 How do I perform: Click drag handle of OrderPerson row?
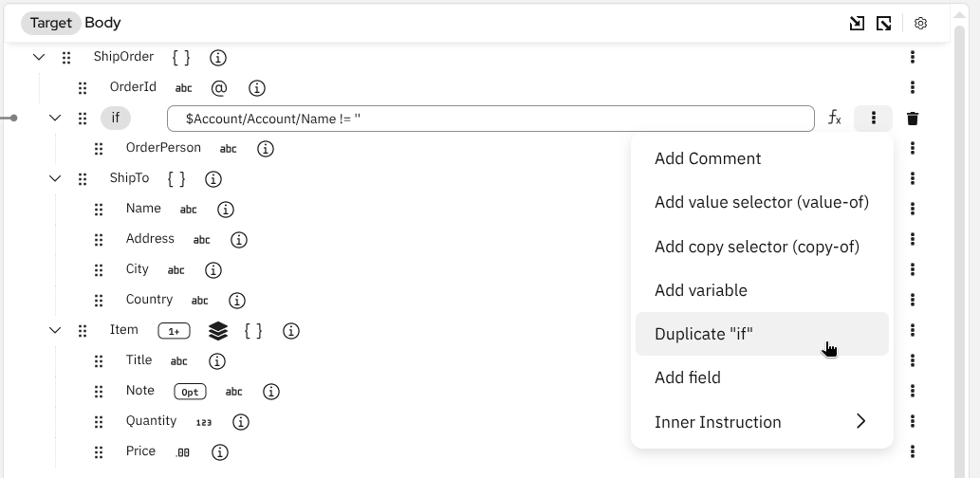coord(99,149)
